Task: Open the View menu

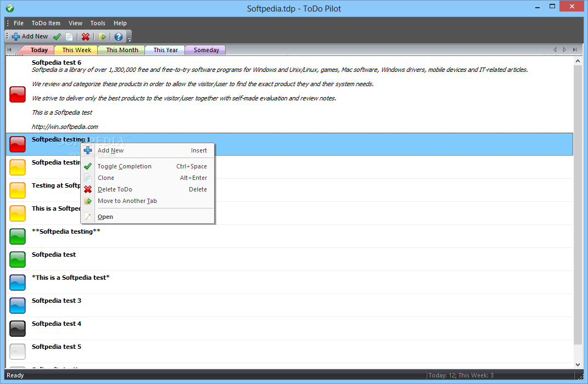Action: (x=75, y=23)
